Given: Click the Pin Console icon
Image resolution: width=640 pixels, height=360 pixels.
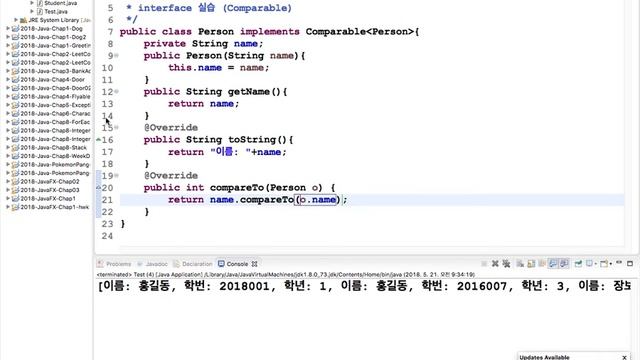Looking at the screenshot, I should point(578,264).
